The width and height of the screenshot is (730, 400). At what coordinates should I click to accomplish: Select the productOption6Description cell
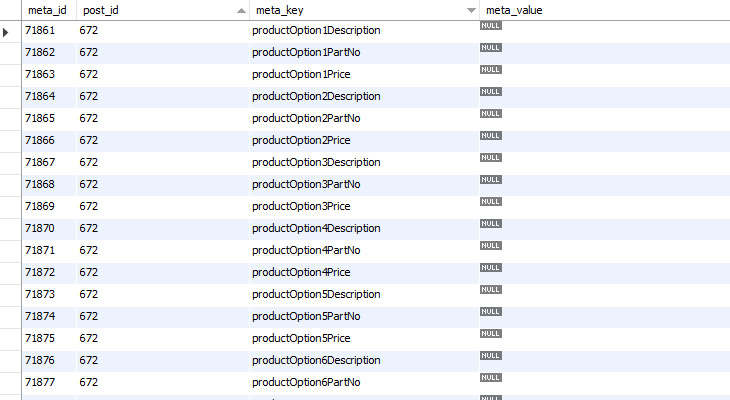316,361
